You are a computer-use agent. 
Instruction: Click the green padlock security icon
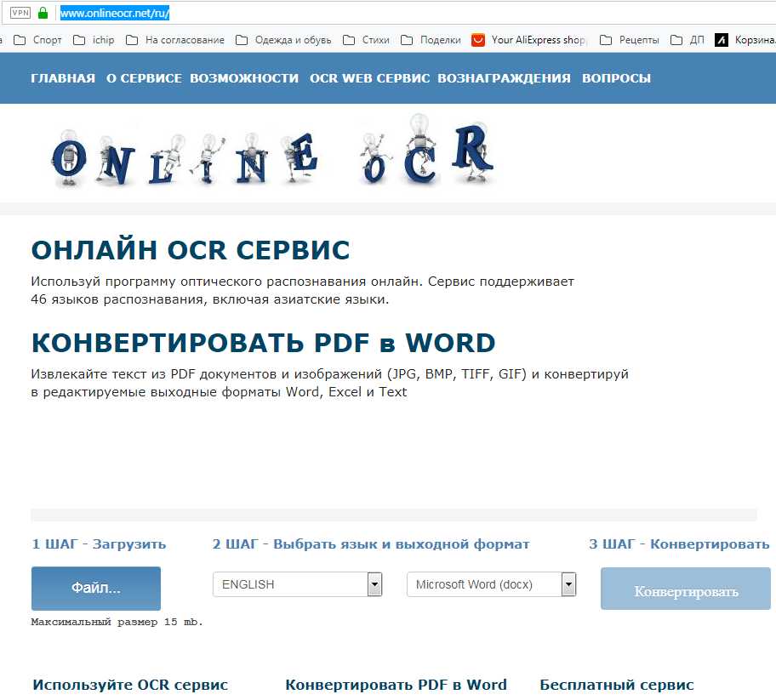[43, 14]
